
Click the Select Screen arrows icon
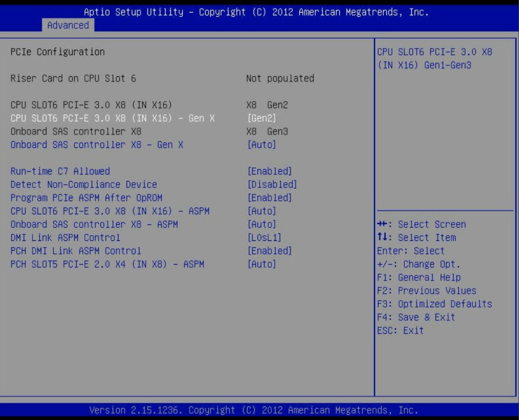(382, 224)
